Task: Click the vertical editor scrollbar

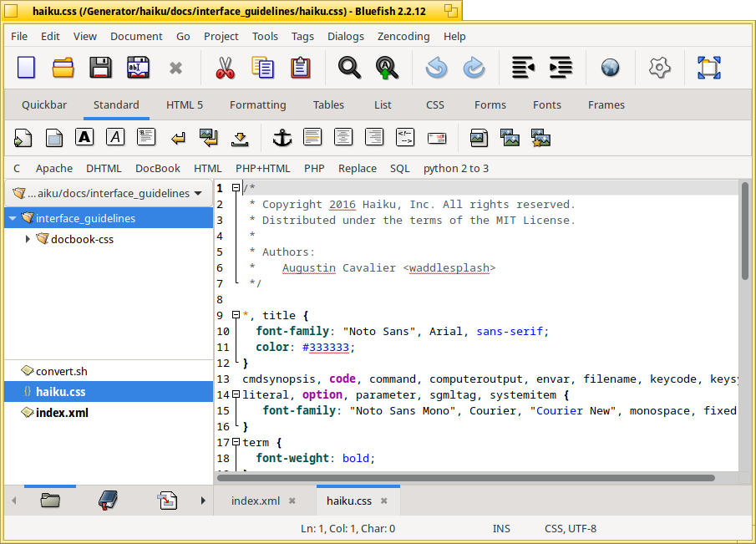Action: point(745,231)
